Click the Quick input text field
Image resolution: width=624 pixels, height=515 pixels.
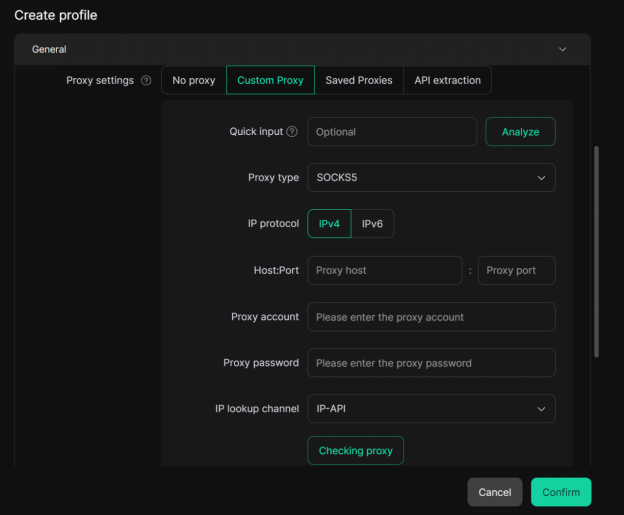(391, 132)
